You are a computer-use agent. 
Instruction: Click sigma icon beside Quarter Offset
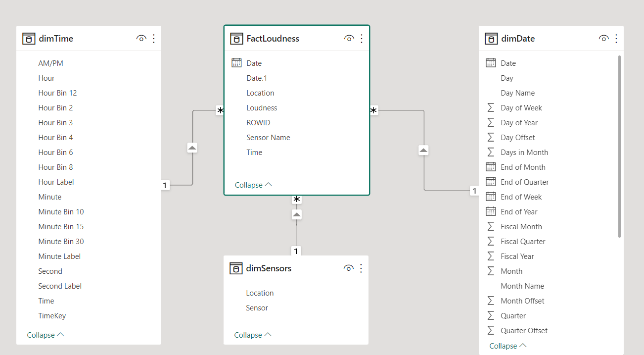tap(491, 330)
